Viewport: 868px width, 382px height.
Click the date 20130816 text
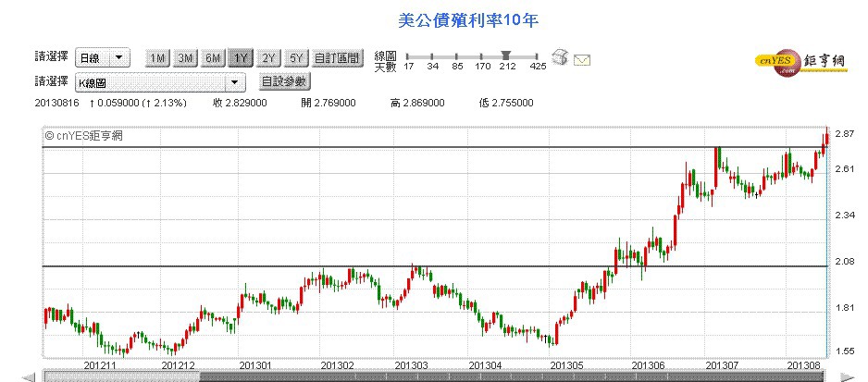(x=56, y=103)
